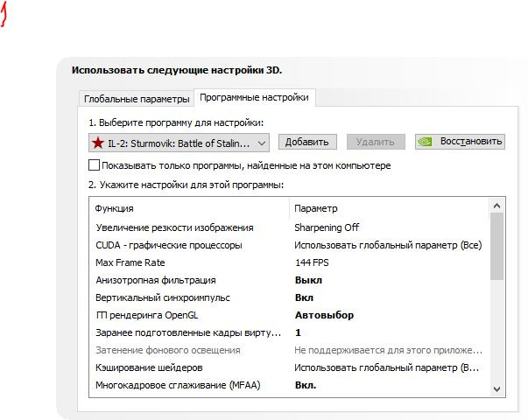Select 'Кэширование шейдеров' row

coord(289,367)
